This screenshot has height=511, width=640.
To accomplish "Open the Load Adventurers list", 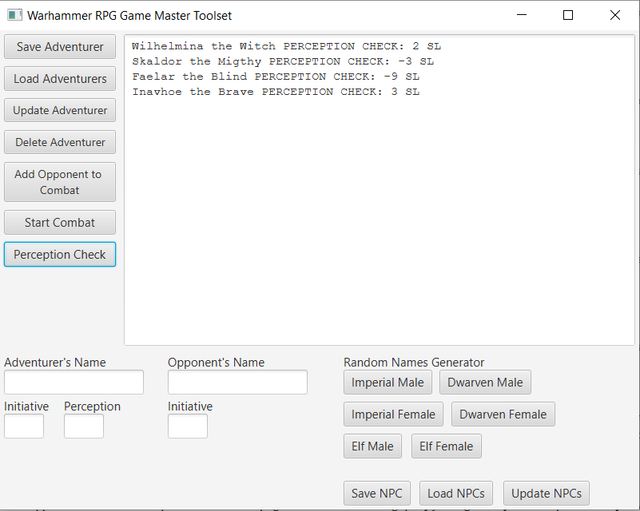I will (x=60, y=79).
